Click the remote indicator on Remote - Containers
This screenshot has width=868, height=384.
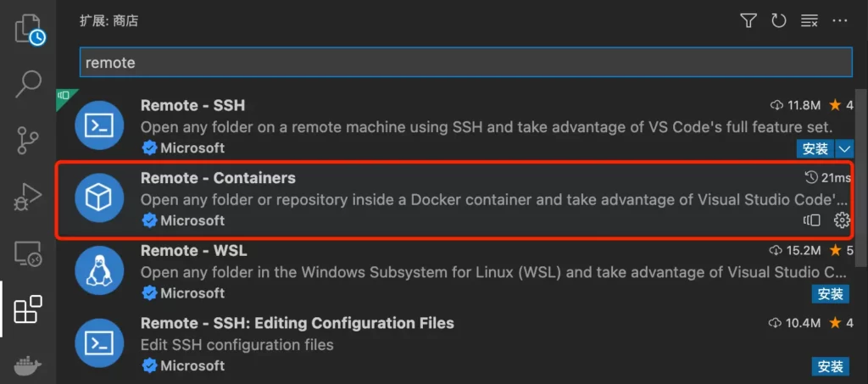812,220
